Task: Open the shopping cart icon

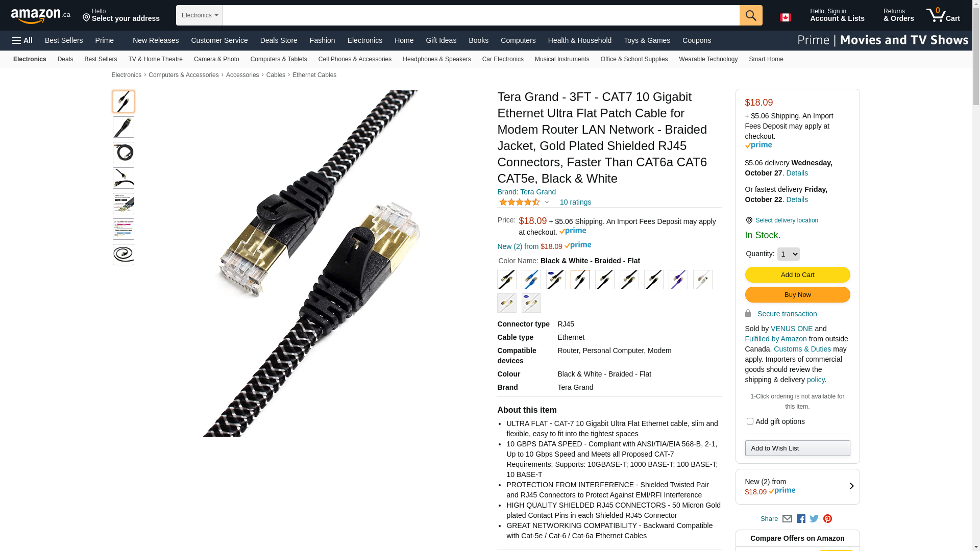Action: coord(943,15)
